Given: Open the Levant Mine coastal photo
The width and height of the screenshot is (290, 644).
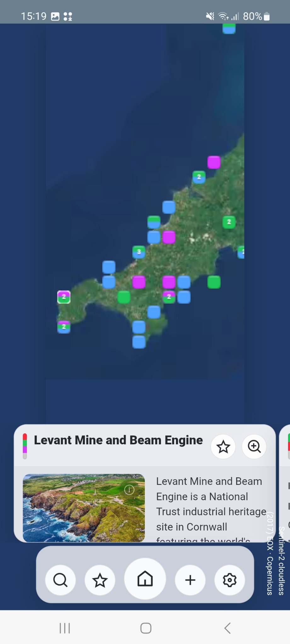Looking at the screenshot, I should 84,508.
